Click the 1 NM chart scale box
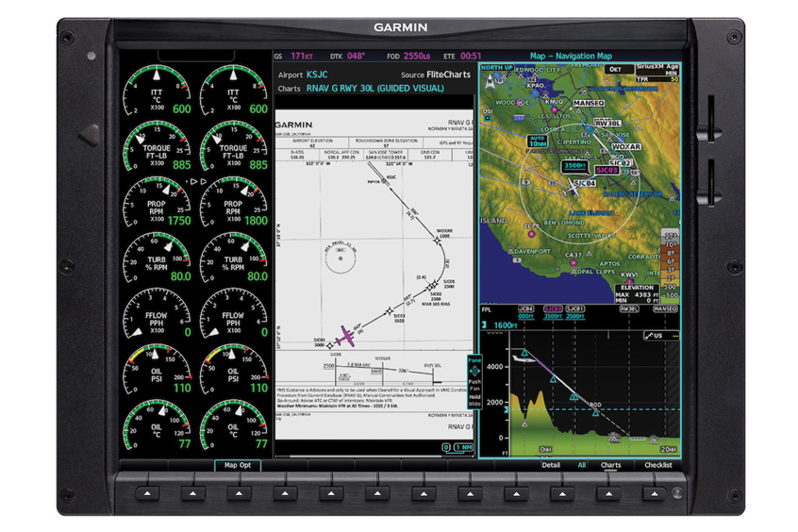 [464, 447]
